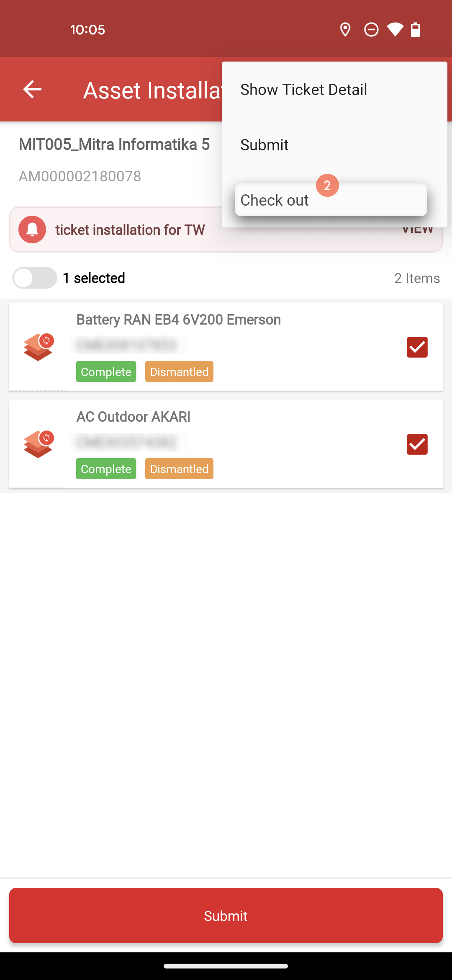
Task: Tap the do-not-disturb status icon
Action: (x=371, y=30)
